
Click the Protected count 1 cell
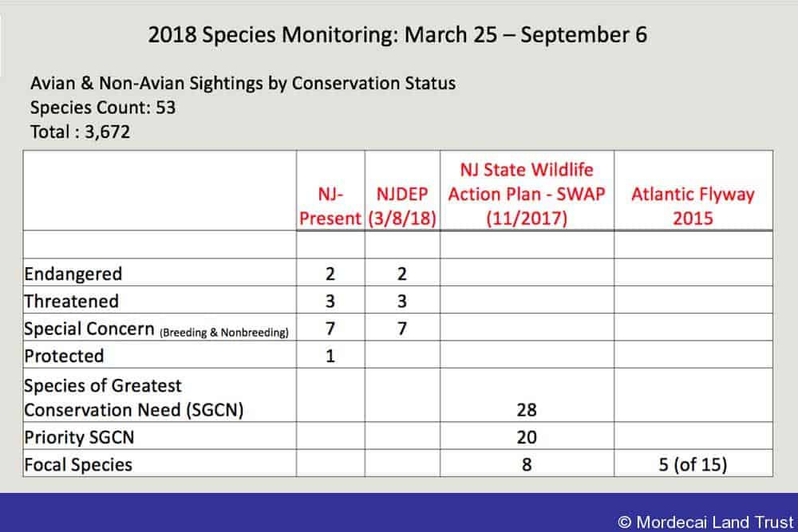pos(330,354)
